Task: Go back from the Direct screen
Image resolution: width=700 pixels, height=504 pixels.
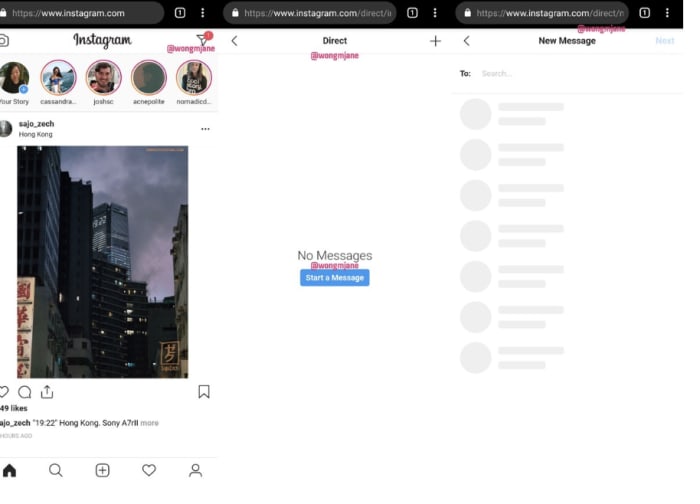Action: click(x=234, y=41)
